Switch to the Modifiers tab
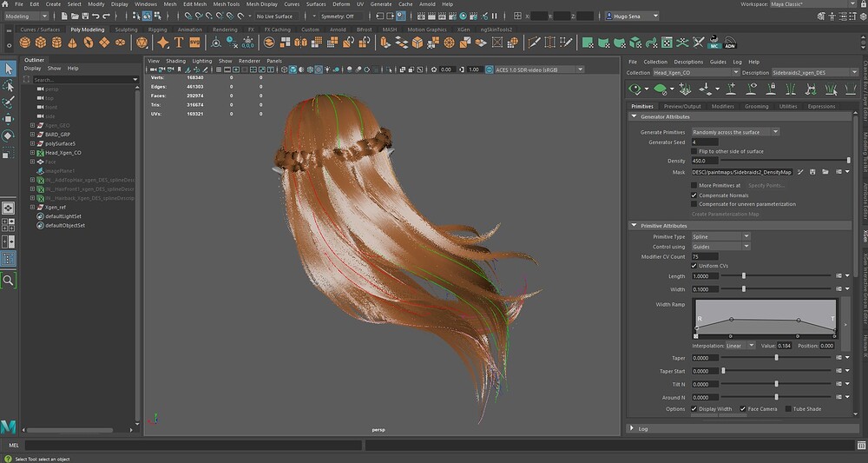868x463 pixels. 722,106
